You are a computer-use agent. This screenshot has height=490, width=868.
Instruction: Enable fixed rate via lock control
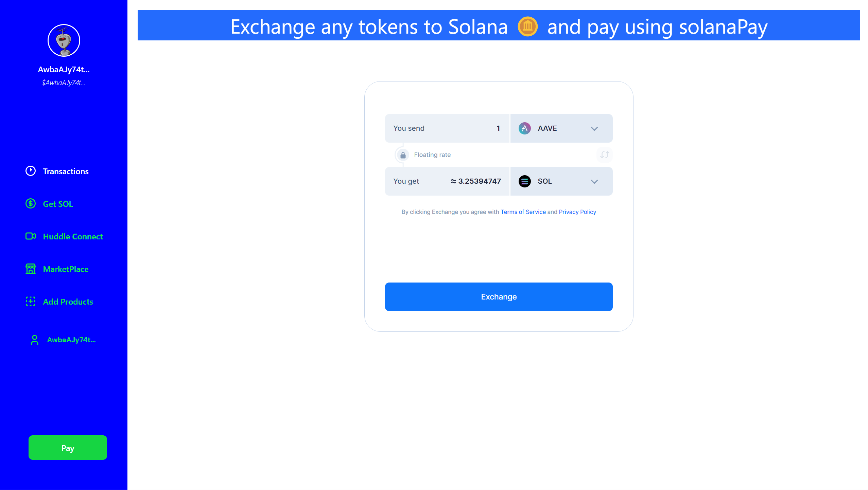[403, 155]
